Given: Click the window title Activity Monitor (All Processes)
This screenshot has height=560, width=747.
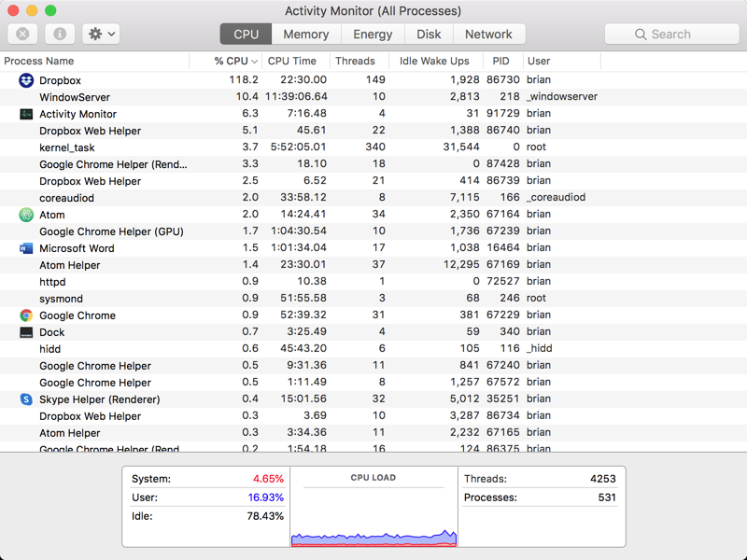Looking at the screenshot, I should pos(373,10).
